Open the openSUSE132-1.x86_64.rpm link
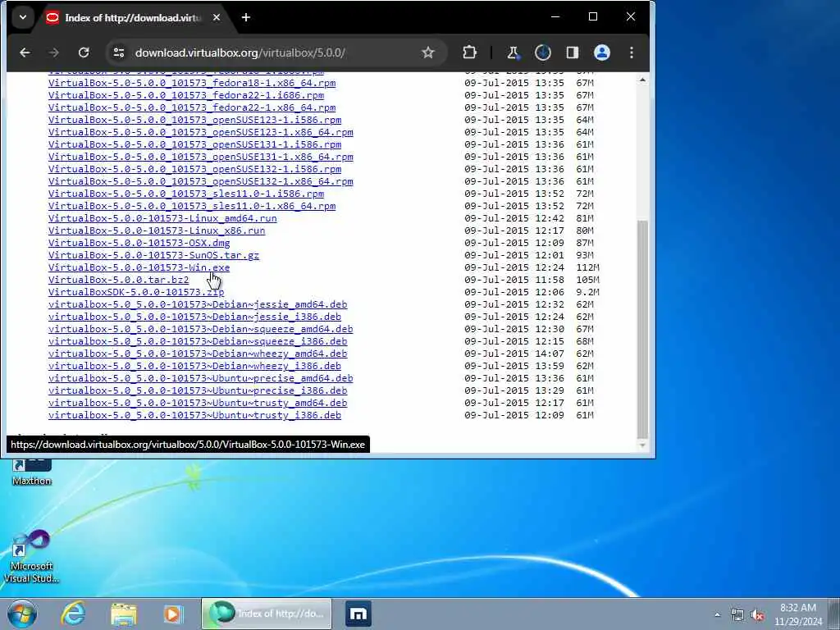The image size is (840, 630). (x=200, y=181)
